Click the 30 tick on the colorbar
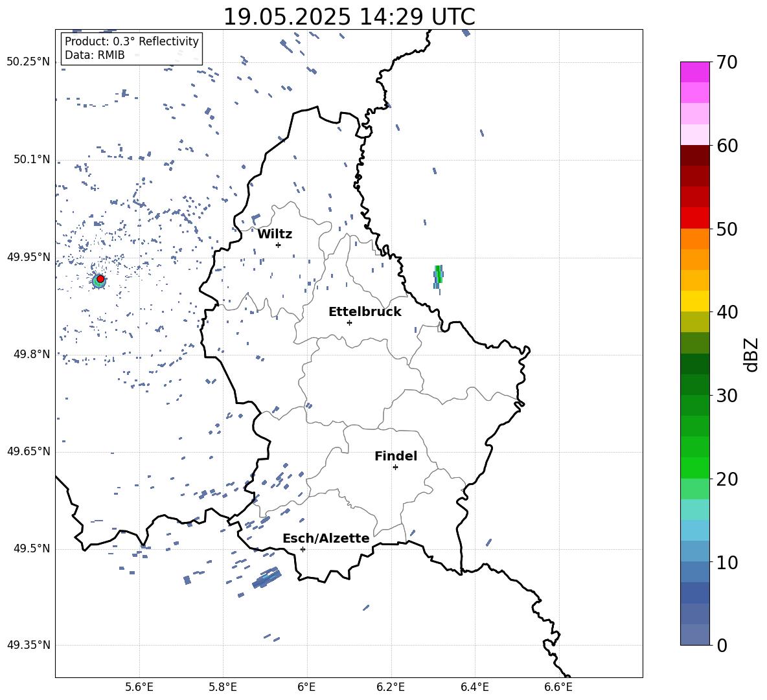767x700 pixels. coord(727,396)
